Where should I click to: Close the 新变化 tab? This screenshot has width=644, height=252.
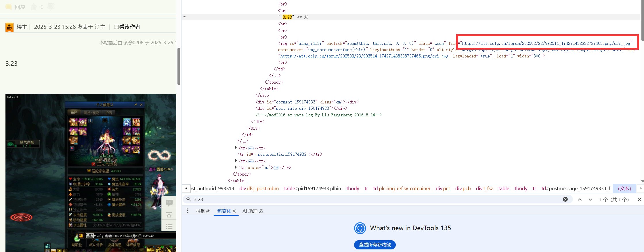(x=234, y=211)
